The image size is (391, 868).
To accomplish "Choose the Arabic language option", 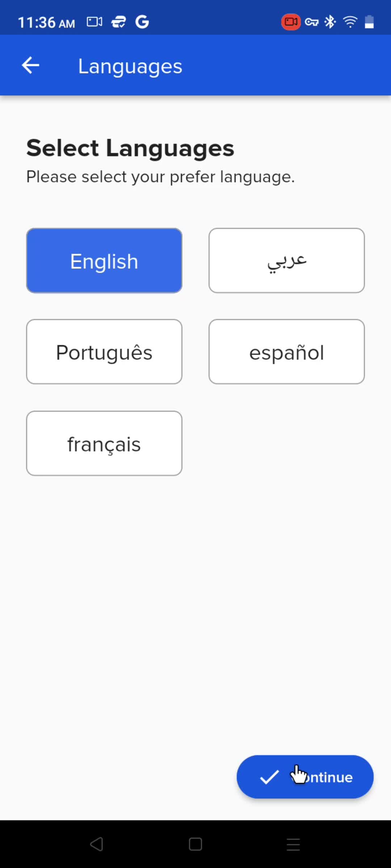I will click(x=287, y=260).
